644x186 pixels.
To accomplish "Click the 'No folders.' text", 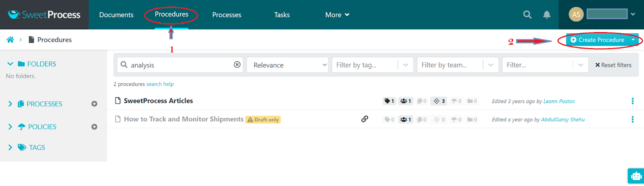I will 21,76.
